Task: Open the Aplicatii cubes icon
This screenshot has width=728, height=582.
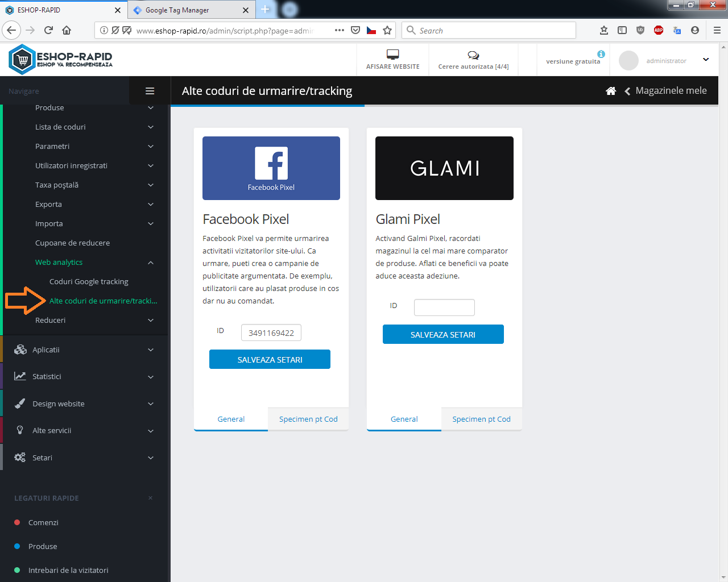Action: 20,350
